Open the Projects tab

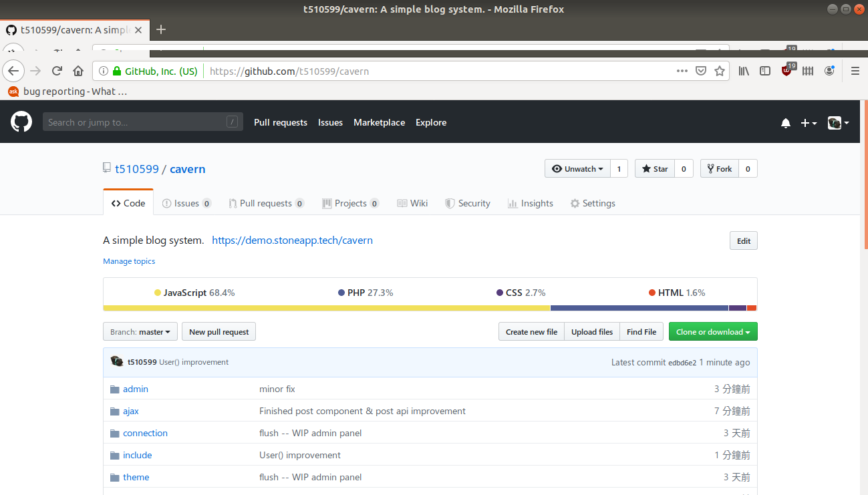[x=350, y=203]
